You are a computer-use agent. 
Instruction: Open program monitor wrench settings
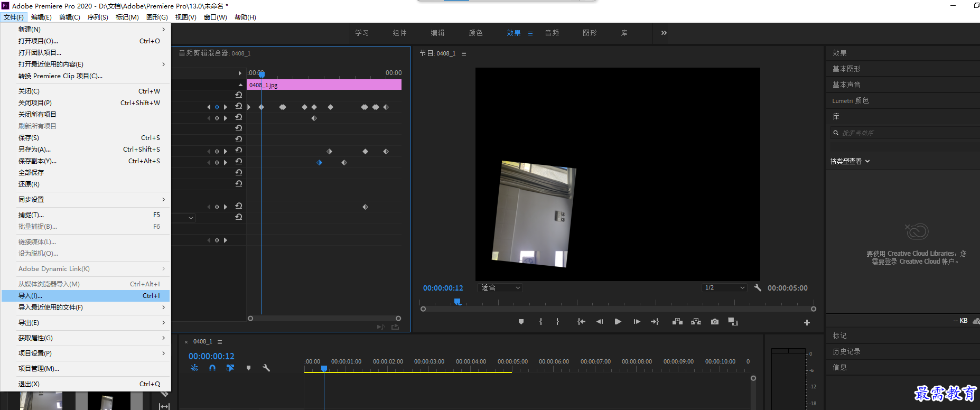pos(758,287)
